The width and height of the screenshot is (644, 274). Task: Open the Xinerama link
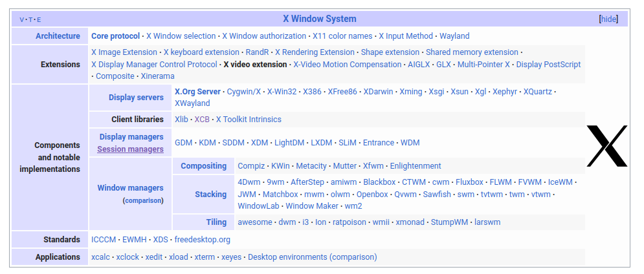pyautogui.click(x=158, y=76)
